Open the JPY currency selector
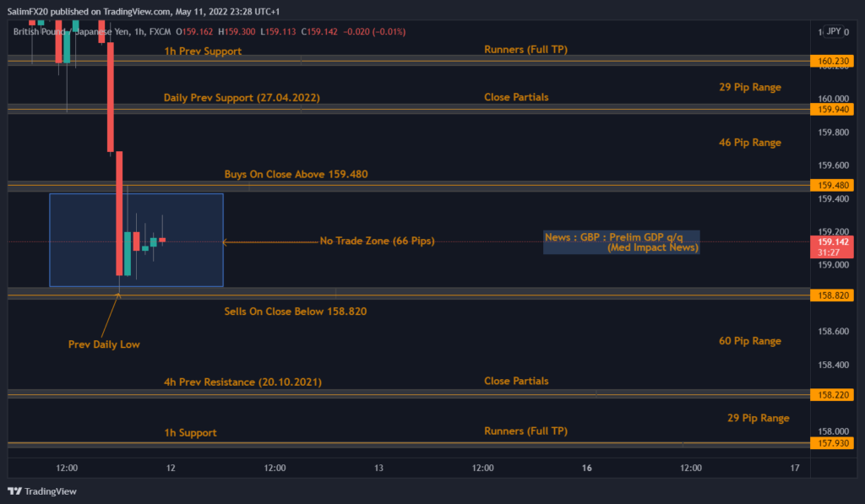 (834, 30)
